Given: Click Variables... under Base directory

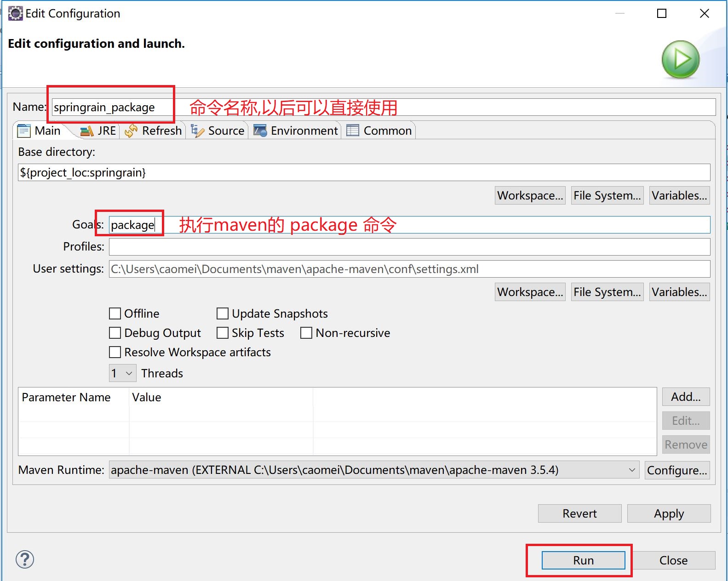Looking at the screenshot, I should coord(679,195).
